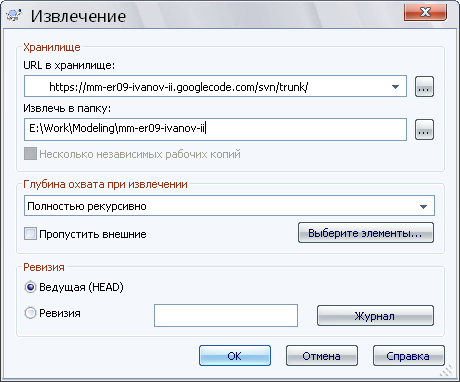Click the revision number input field

226,315
